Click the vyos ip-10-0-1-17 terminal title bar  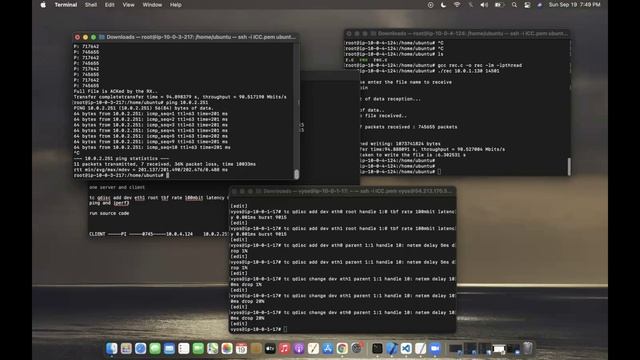342,191
